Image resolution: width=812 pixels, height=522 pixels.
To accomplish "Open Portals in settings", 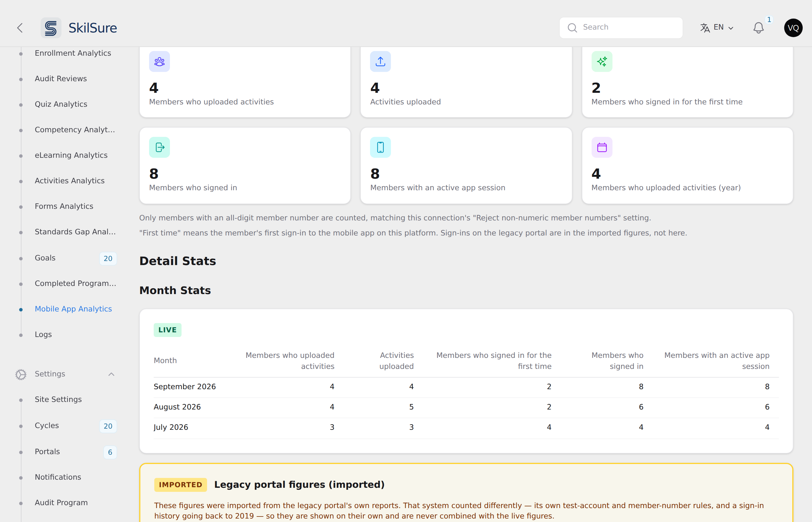I will pyautogui.click(x=48, y=452).
